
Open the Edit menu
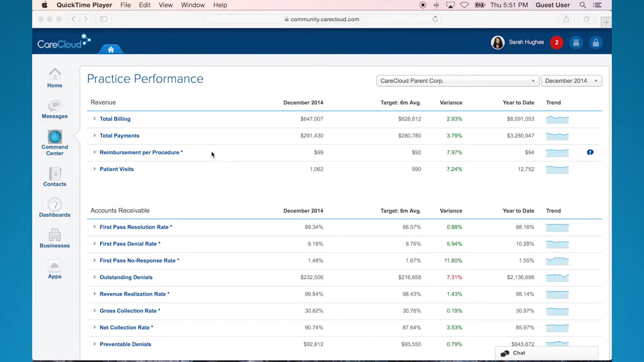(145, 5)
